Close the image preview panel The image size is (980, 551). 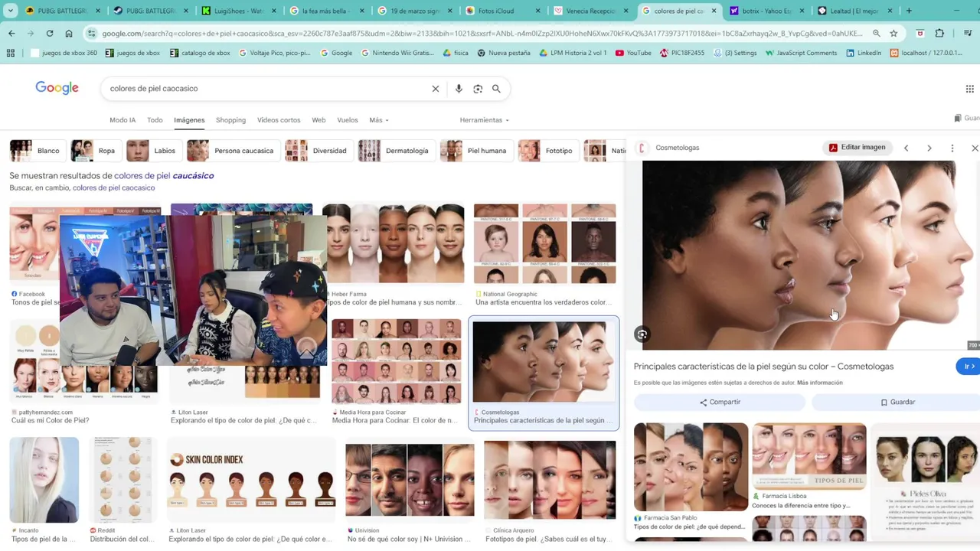tap(975, 148)
